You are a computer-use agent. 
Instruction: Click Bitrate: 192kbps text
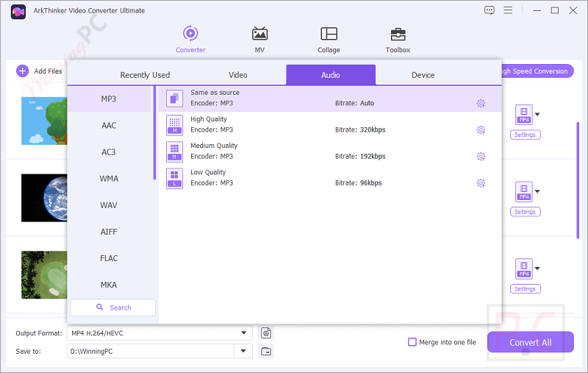point(360,157)
